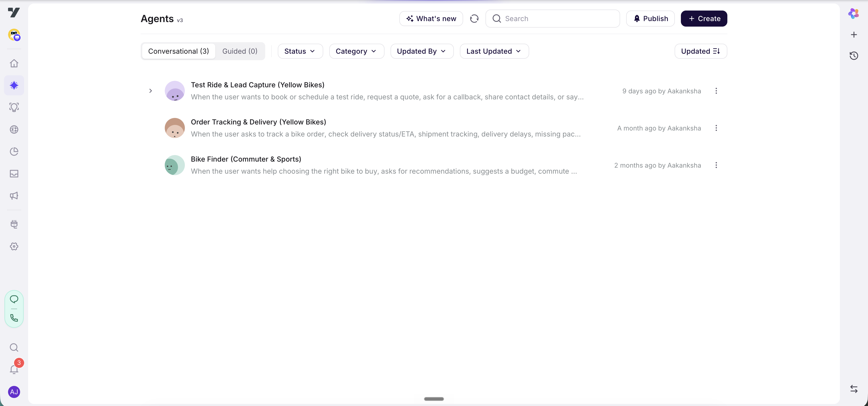Image resolution: width=868 pixels, height=406 pixels.
Task: Click the swap arrows icon bottom right
Action: (853, 389)
